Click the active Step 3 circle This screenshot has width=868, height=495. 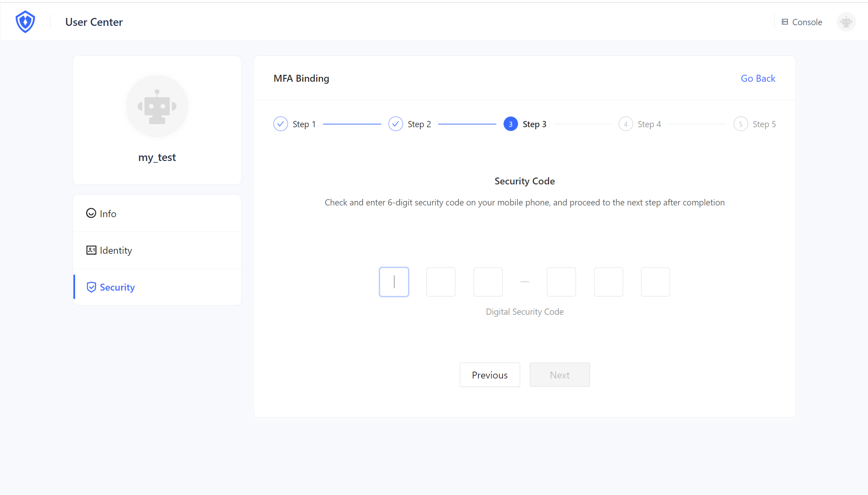pos(510,124)
